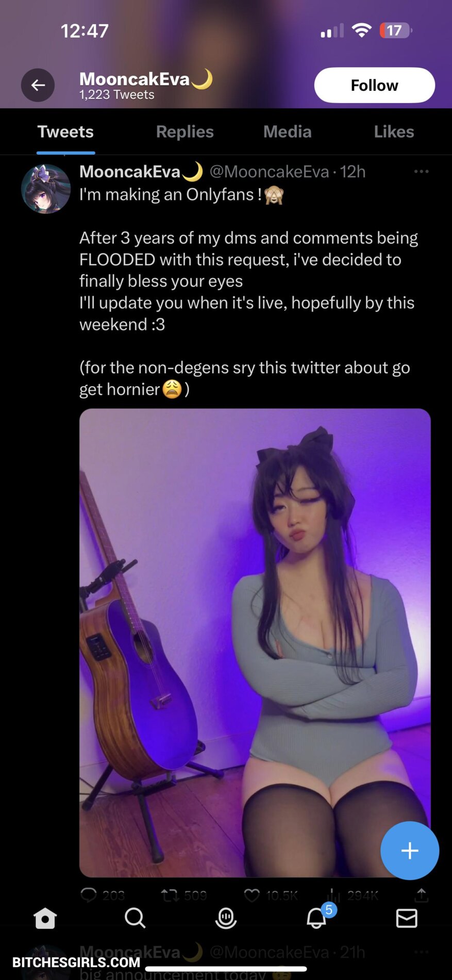Screen dimensions: 452x980
Task: Like the tweet with heart icon
Action: click(252, 895)
